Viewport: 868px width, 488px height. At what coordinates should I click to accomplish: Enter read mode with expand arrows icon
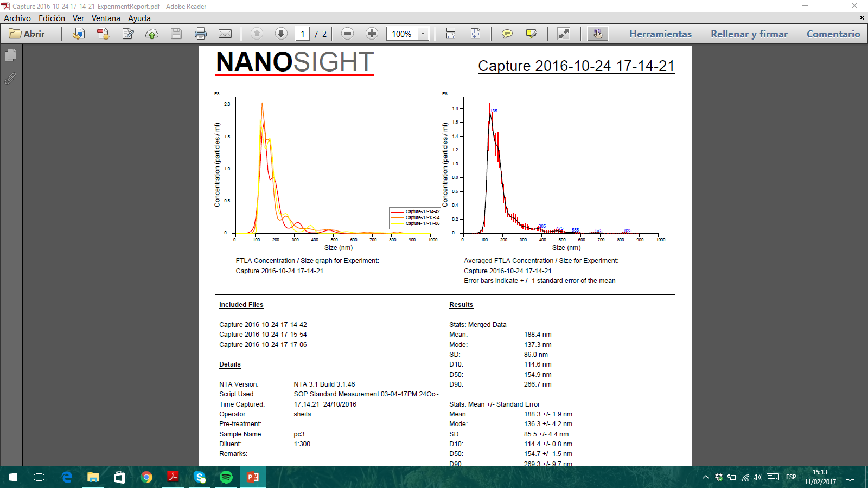point(564,34)
